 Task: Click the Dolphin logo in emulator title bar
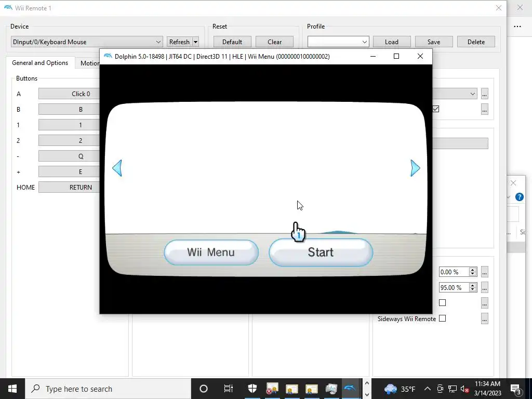(x=108, y=56)
